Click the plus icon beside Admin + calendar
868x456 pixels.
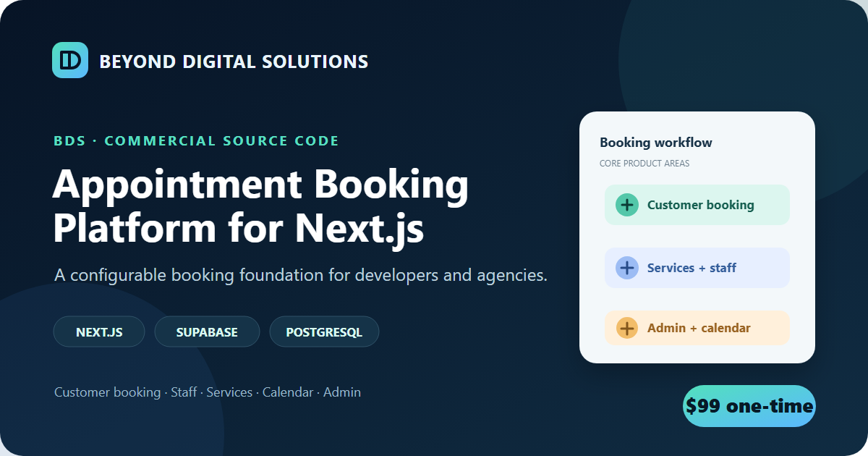point(627,328)
